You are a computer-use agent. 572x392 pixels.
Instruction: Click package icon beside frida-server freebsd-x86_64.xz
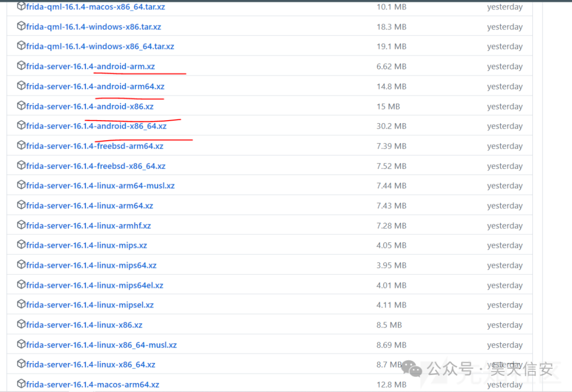click(x=21, y=166)
